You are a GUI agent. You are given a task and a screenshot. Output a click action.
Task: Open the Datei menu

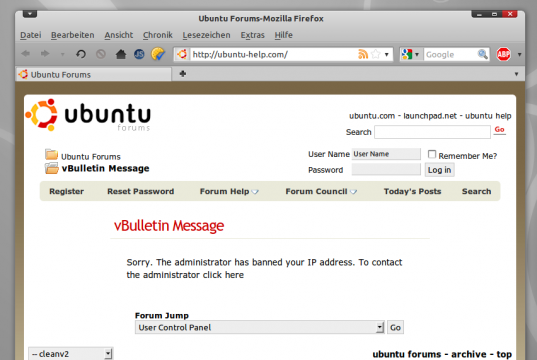click(30, 35)
